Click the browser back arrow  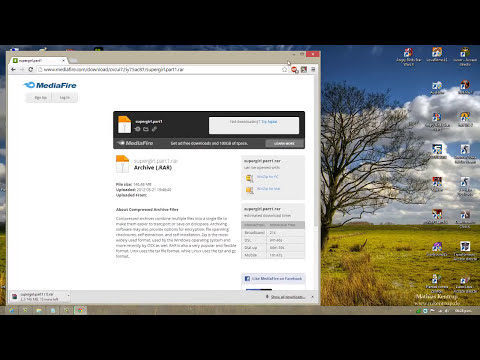pyautogui.click(x=13, y=69)
